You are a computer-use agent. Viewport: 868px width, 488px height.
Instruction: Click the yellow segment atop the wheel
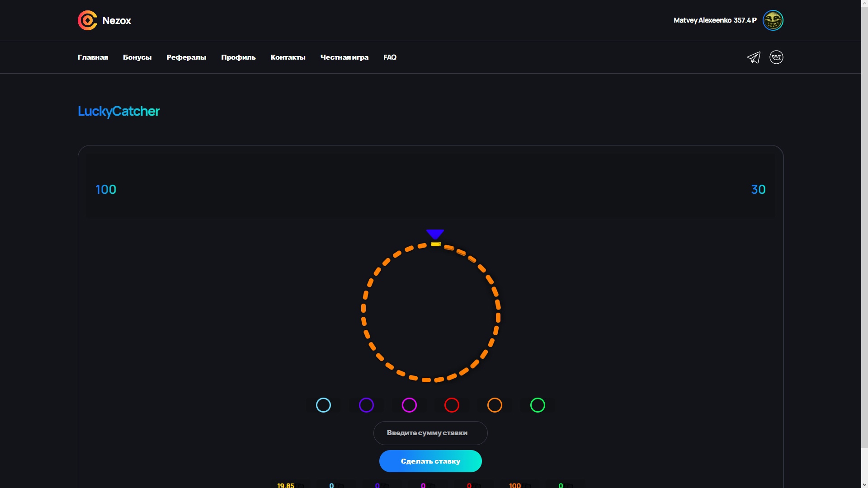click(x=436, y=244)
